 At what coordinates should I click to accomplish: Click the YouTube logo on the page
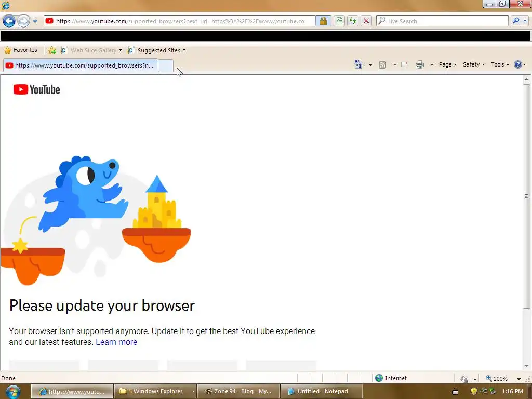point(37,89)
